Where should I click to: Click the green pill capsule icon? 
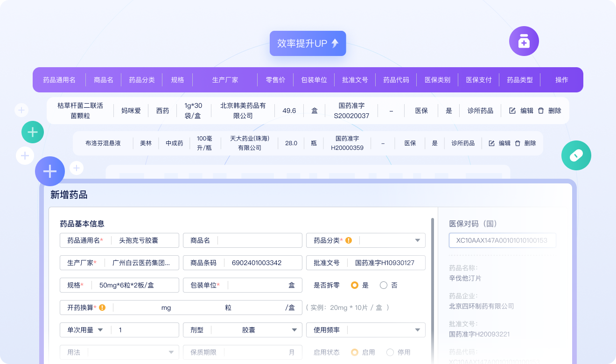(x=576, y=155)
